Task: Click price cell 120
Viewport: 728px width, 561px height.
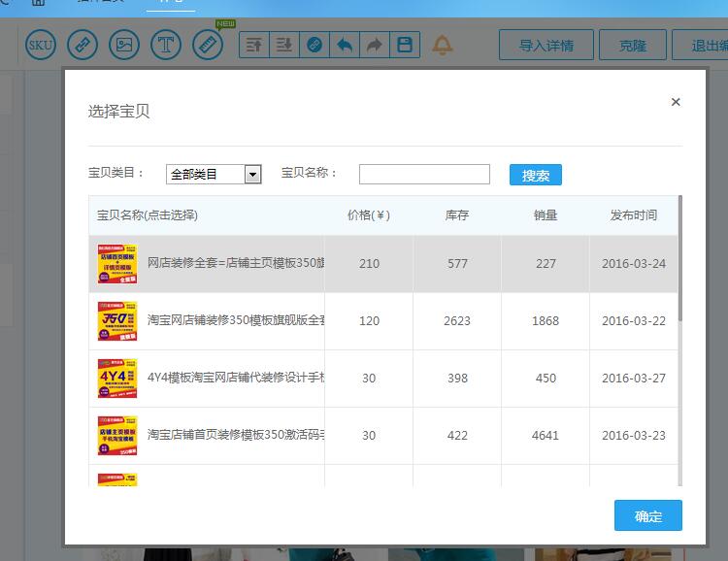Action: pos(369,321)
